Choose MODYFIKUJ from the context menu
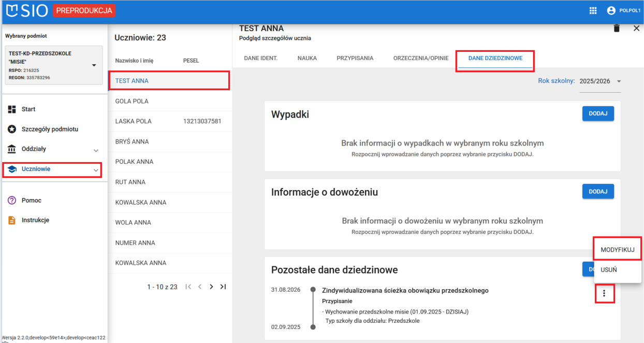 point(617,250)
